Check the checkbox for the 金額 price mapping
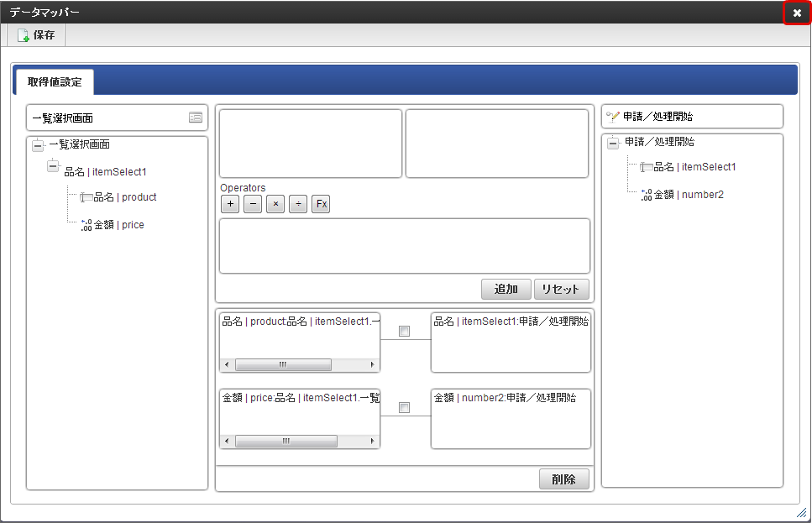The width and height of the screenshot is (812, 523). click(405, 407)
